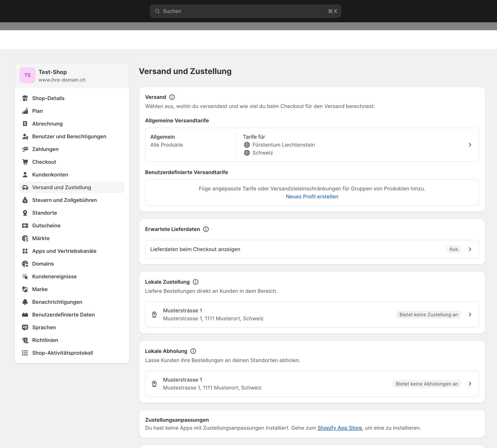Image resolution: width=497 pixels, height=448 pixels.
Task: Click the info icon beside Lokale Zustellung
Action: [x=196, y=282]
